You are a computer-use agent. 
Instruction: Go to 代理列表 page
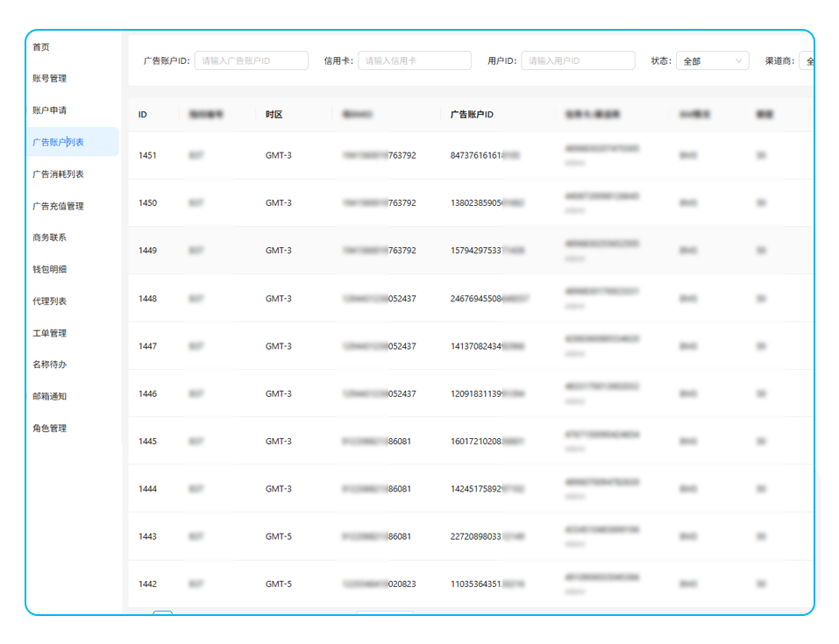point(49,301)
